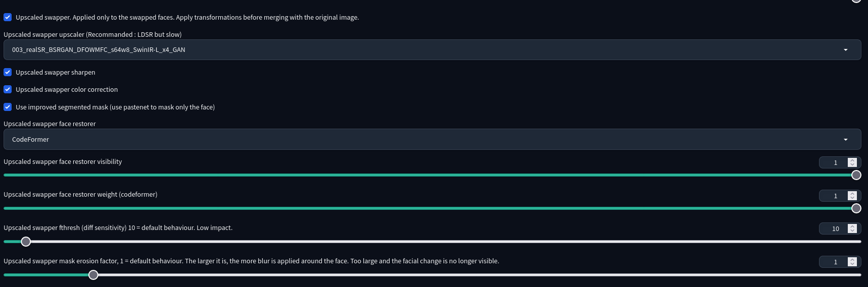Increment codeformer weight stepper value

coord(852,193)
